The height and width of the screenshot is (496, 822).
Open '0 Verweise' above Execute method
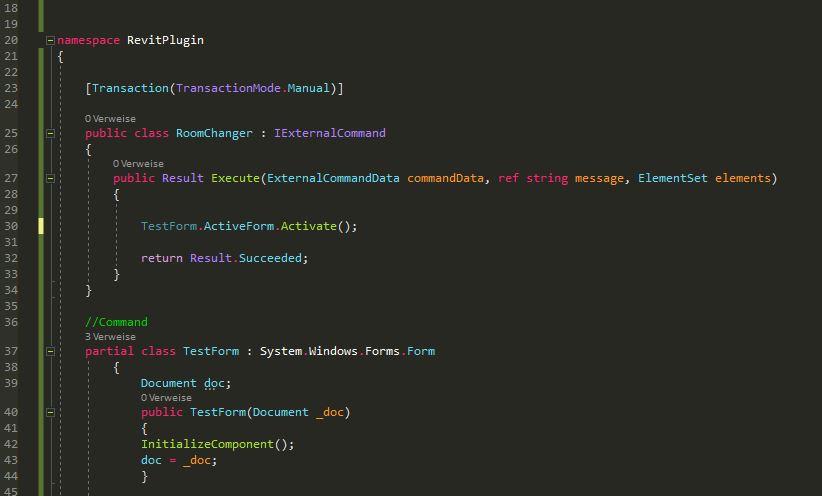tap(138, 164)
